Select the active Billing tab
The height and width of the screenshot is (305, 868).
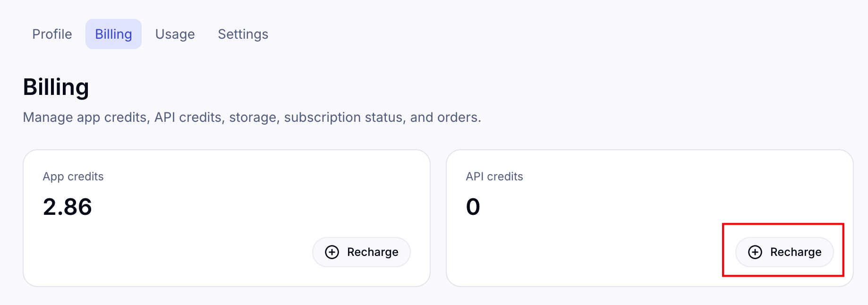click(x=113, y=34)
